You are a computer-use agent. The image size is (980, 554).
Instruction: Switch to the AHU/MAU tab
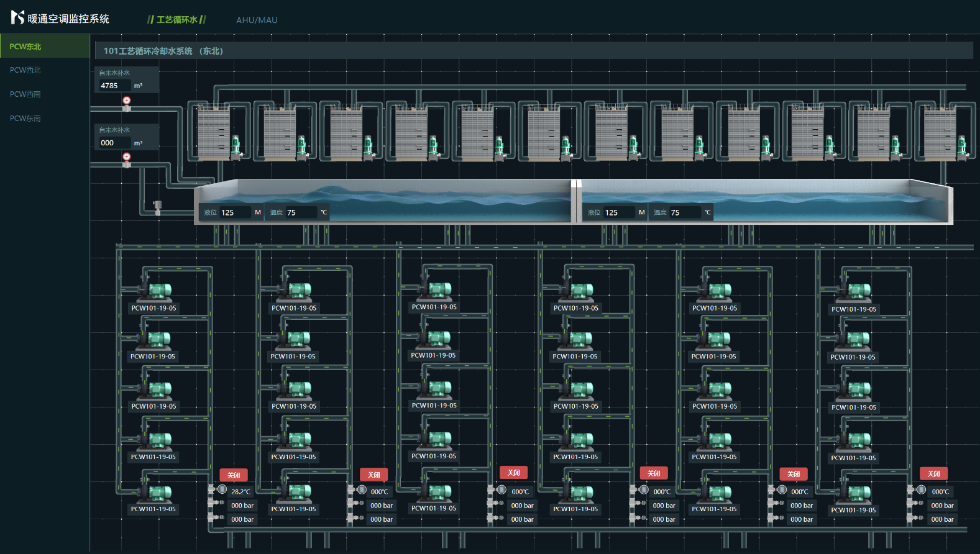click(x=257, y=20)
